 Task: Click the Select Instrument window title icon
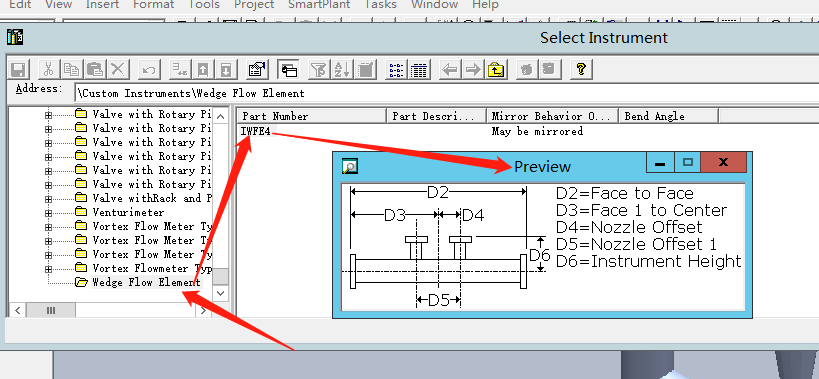click(x=15, y=38)
